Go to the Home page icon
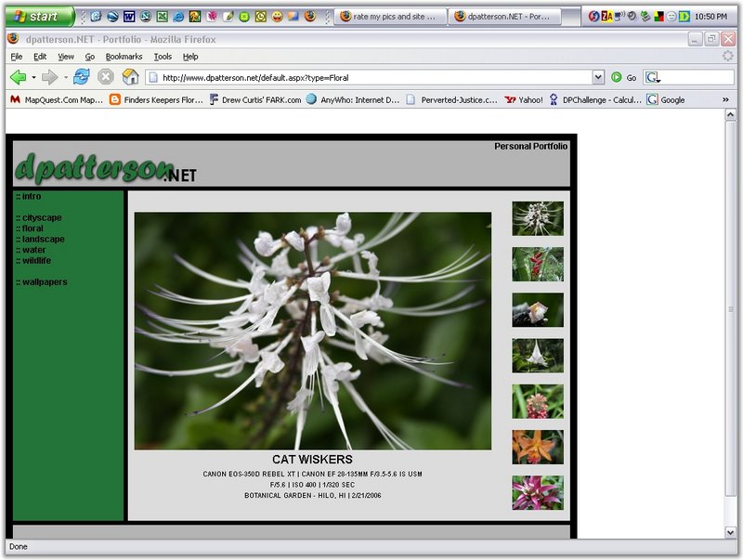 click(x=130, y=77)
